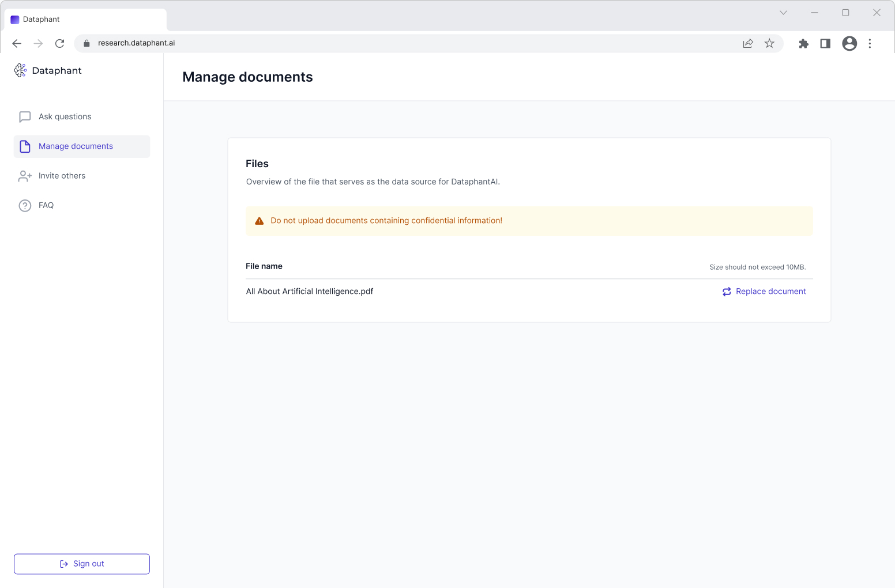Click the Invite others person icon
Screen dimensions: 895x588
click(24, 175)
